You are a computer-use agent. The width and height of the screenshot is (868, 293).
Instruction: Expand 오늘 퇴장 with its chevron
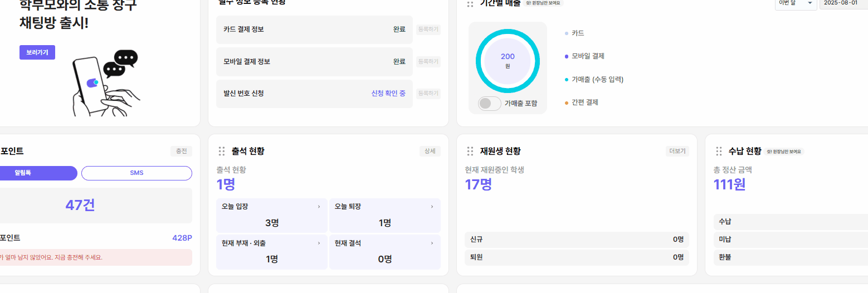[432, 207]
